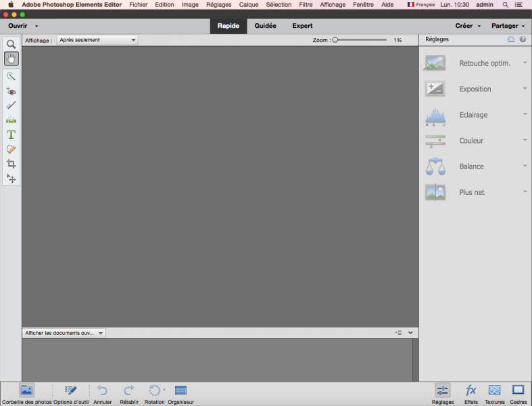Select the Straighten tool
The image size is (532, 406).
[x=11, y=120]
